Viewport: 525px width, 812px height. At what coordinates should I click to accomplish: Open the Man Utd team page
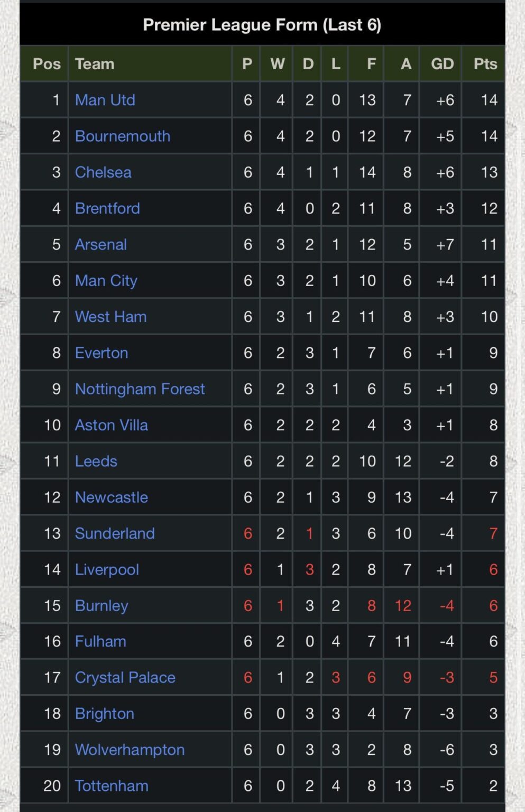[105, 100]
